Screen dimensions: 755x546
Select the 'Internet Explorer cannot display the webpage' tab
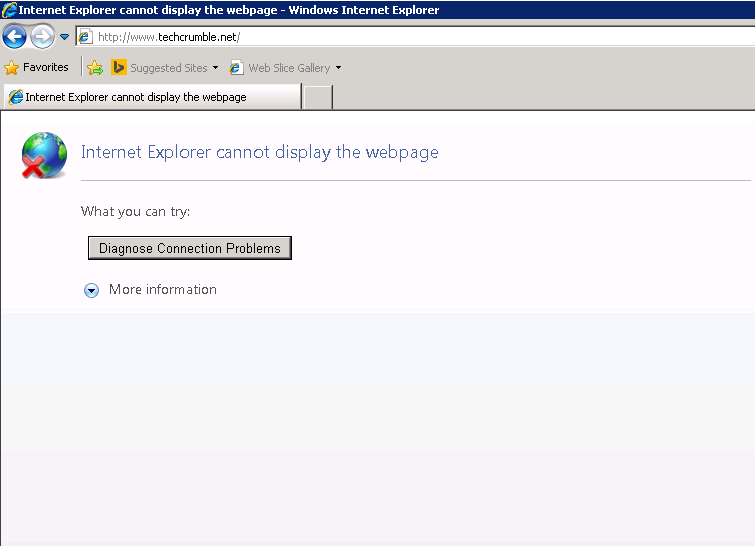[153, 97]
